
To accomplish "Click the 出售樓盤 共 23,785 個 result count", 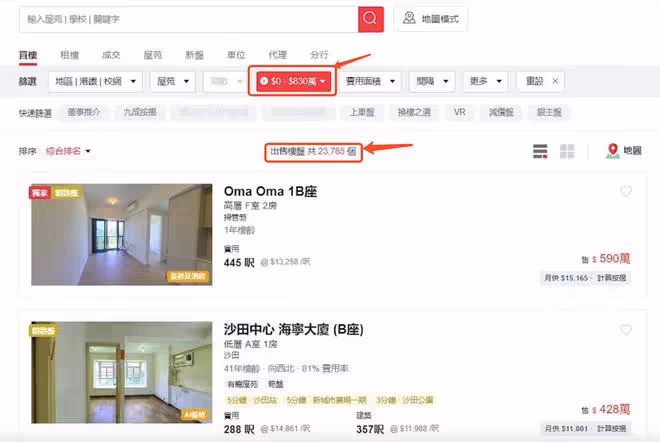I will pyautogui.click(x=313, y=151).
